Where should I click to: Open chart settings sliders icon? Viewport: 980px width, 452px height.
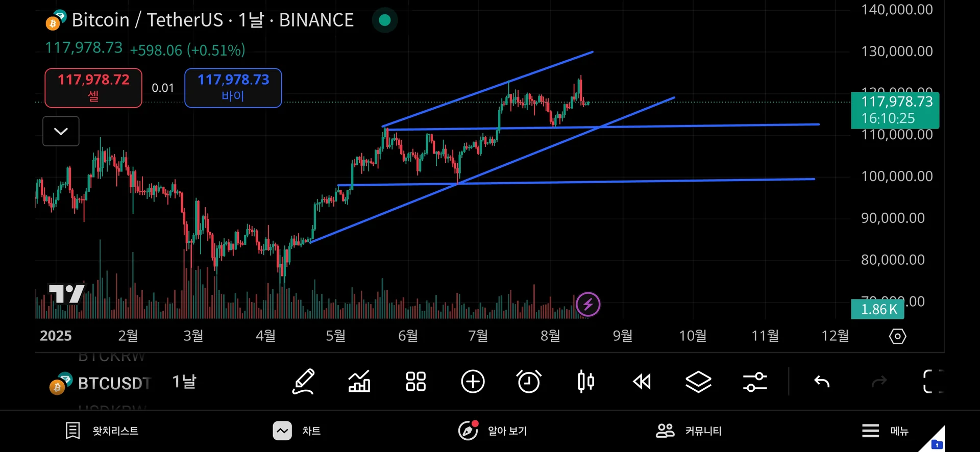[x=755, y=382]
